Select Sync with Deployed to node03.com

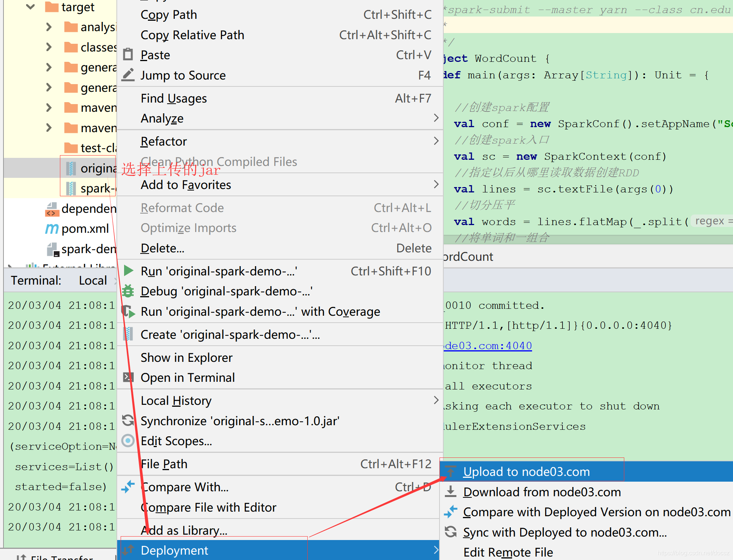(x=586, y=532)
